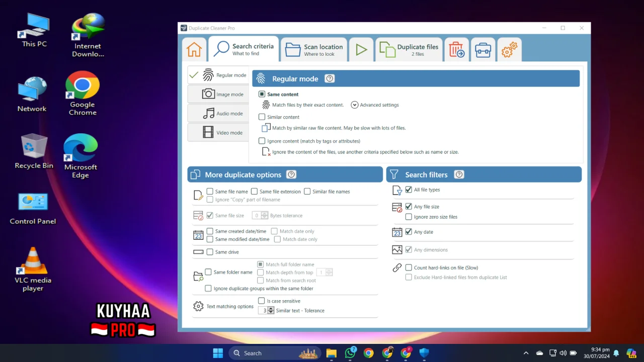Show hidden system tray icons chevron
Screen dimensions: 644x362
pyautogui.click(x=526, y=353)
